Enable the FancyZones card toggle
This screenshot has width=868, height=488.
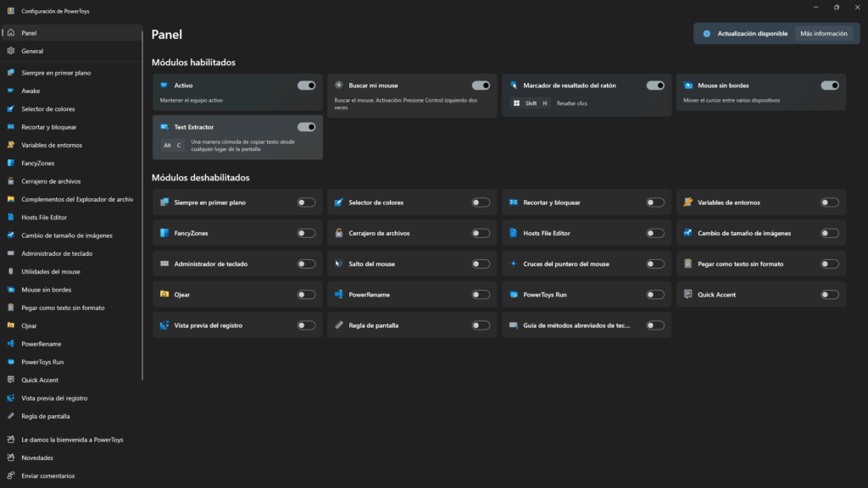pyautogui.click(x=306, y=233)
